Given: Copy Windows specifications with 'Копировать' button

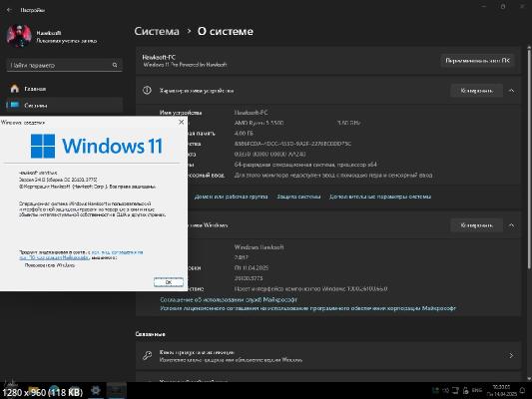Looking at the screenshot, I should [x=477, y=225].
